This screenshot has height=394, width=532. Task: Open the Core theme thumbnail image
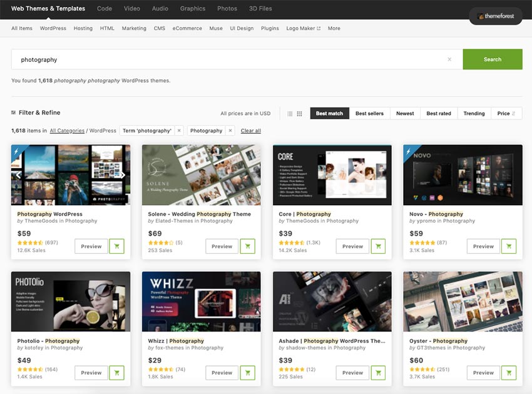click(x=332, y=175)
